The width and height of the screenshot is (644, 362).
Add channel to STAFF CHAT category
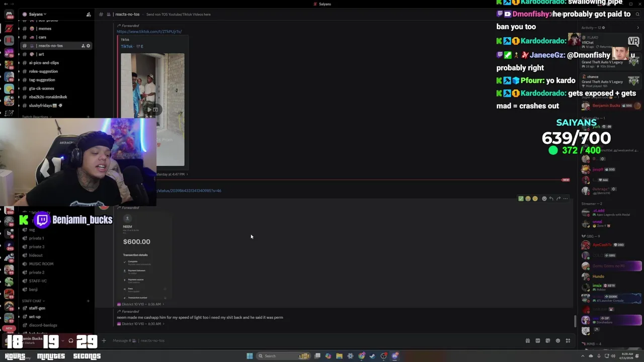point(88,301)
